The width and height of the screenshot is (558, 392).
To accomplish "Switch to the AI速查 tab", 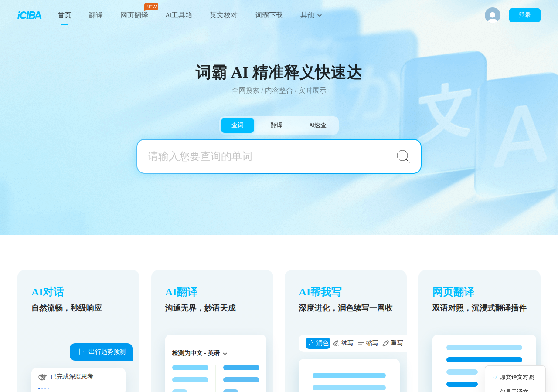I will click(x=318, y=125).
